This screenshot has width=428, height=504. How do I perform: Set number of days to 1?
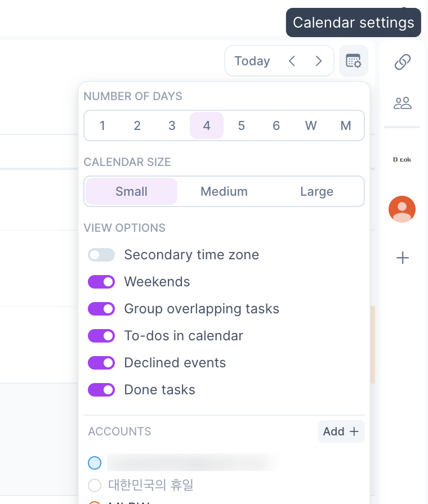click(x=102, y=125)
